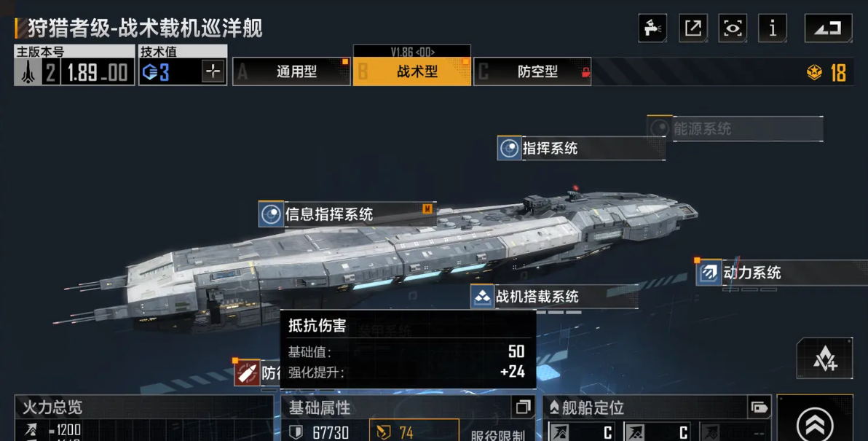Screen dimensions: 868x441
Task: Expand the 基础属性 panel
Action: coord(523,407)
